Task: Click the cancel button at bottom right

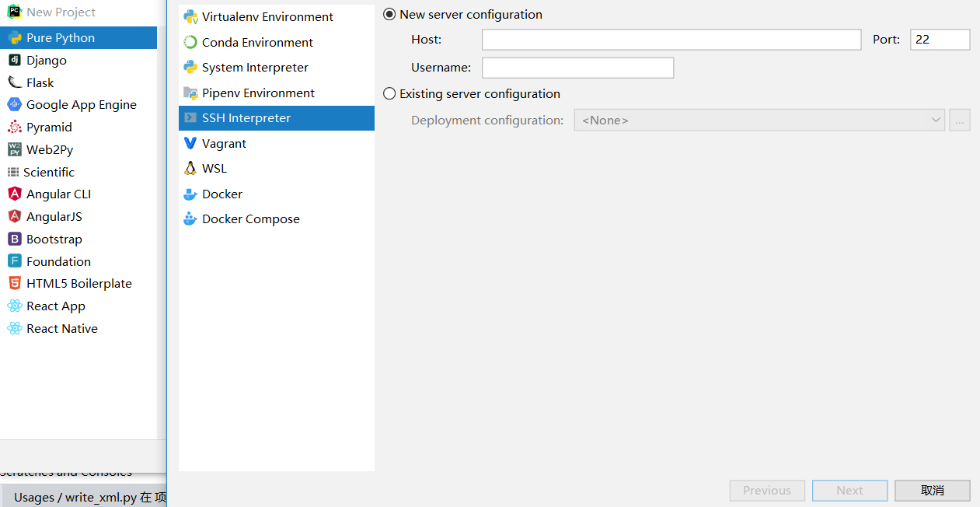Action: click(932, 490)
